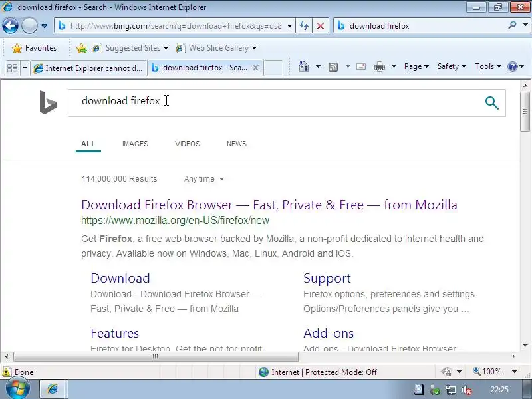This screenshot has height=399, width=532.
Task: Click the horizontal scrollbar thumb
Action: click(x=156, y=356)
